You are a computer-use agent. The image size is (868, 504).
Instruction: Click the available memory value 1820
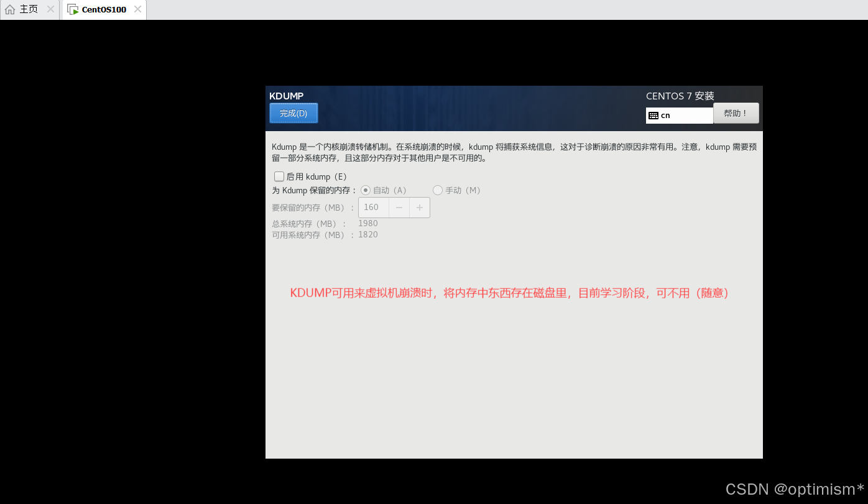[x=368, y=235]
